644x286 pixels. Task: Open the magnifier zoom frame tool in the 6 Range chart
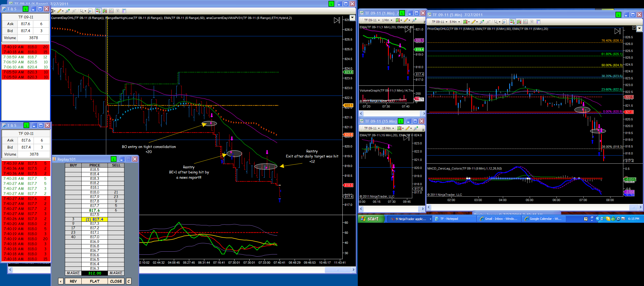90,11
